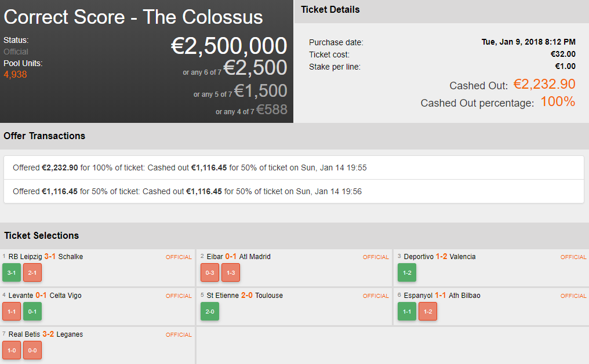The height and width of the screenshot is (364, 589).
Task: Click the Ticket Selections section header
Action: pos(42,236)
